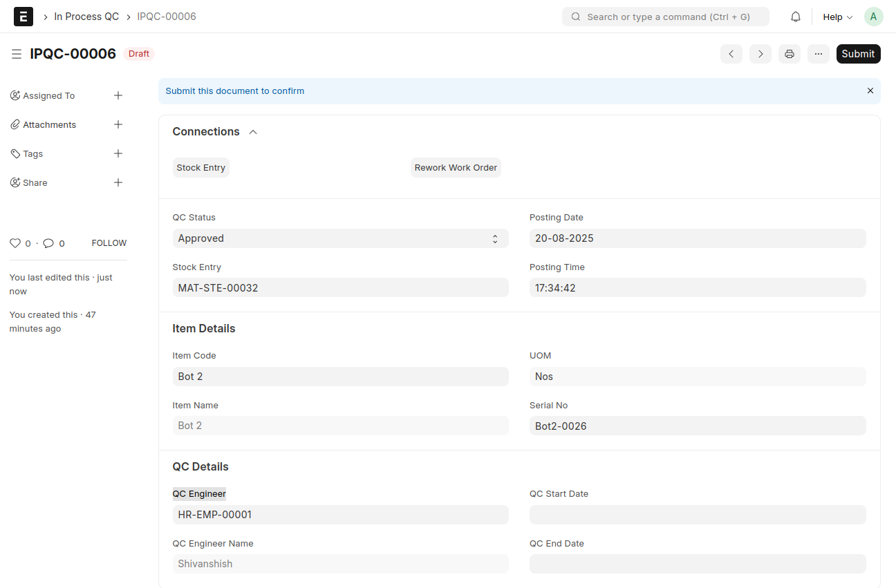Image resolution: width=896 pixels, height=588 pixels.
Task: Add a tag using plus icon
Action: 118,154
